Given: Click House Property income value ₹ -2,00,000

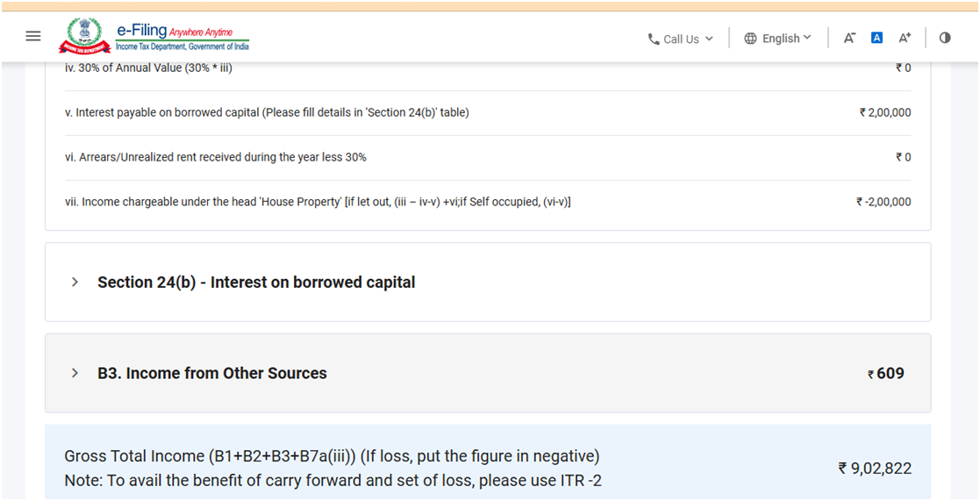Looking at the screenshot, I should coord(883,202).
